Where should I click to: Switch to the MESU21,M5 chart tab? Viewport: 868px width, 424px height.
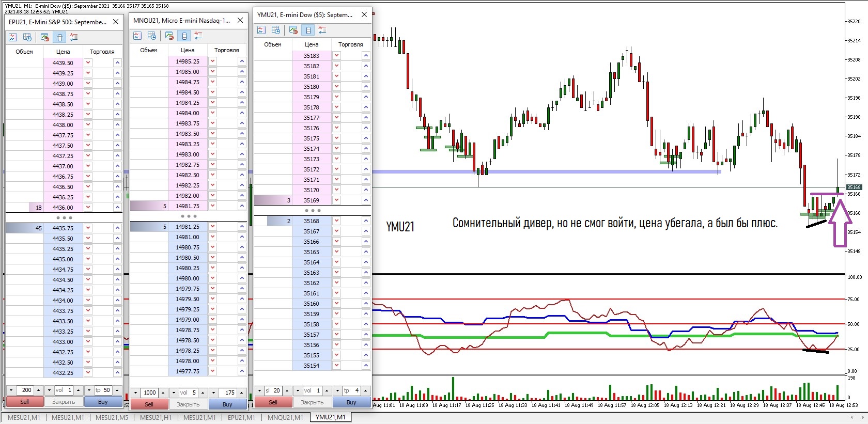pos(112,417)
